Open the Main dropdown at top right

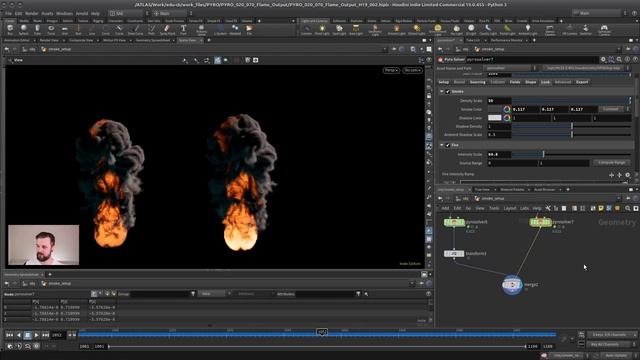599,13
